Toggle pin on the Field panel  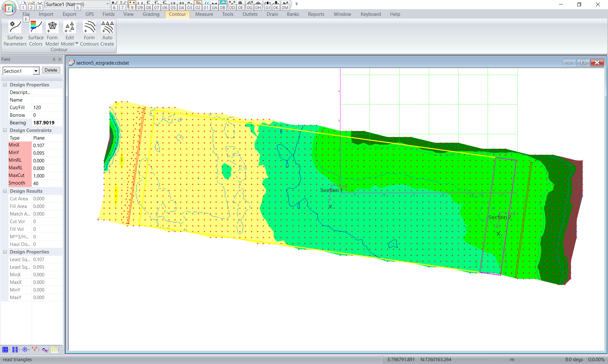click(x=54, y=59)
